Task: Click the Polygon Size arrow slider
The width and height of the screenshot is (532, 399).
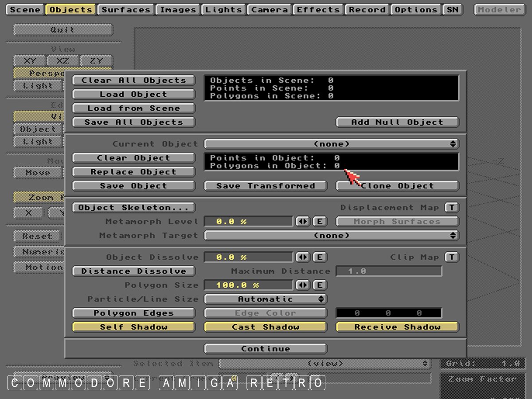Action: (303, 285)
